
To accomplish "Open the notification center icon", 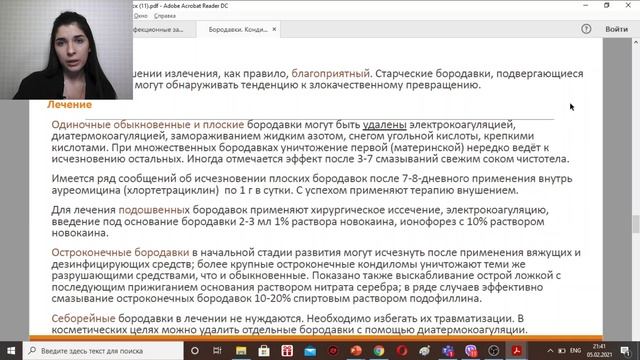I will (x=625, y=351).
